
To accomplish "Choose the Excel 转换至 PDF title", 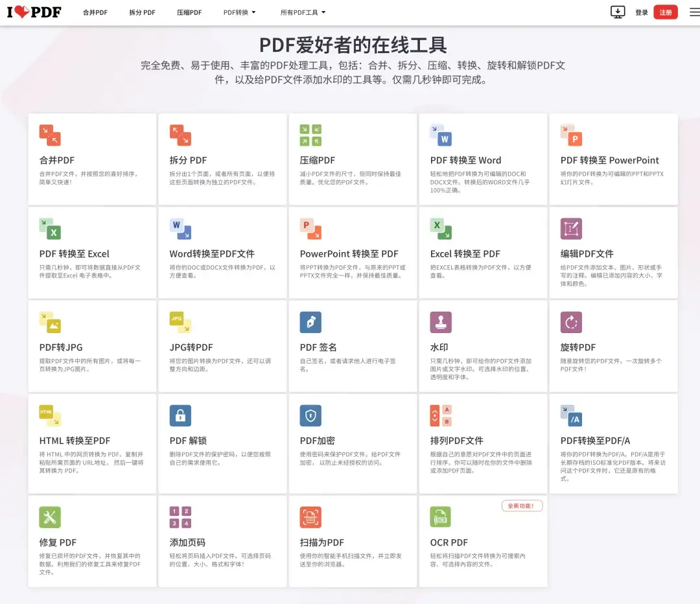I will point(465,254).
